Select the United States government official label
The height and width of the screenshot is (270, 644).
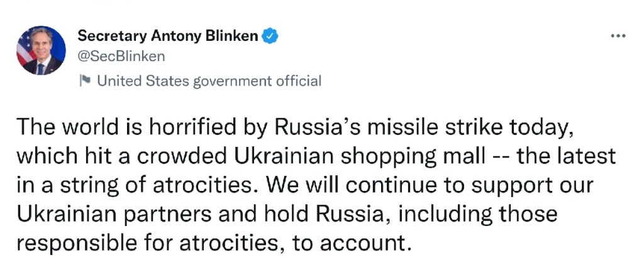[x=209, y=80]
